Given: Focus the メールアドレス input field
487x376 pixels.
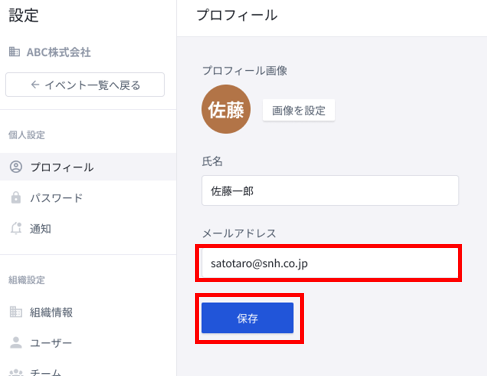Looking at the screenshot, I should 330,263.
